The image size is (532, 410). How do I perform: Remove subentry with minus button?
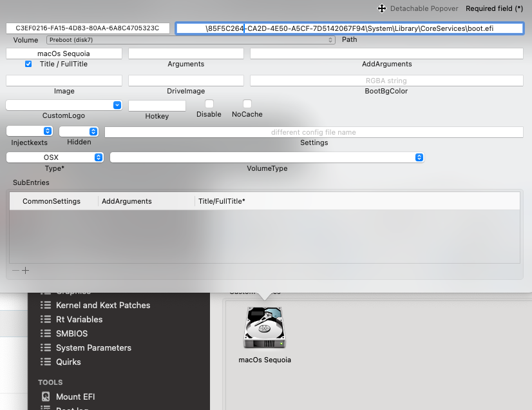[x=15, y=270]
